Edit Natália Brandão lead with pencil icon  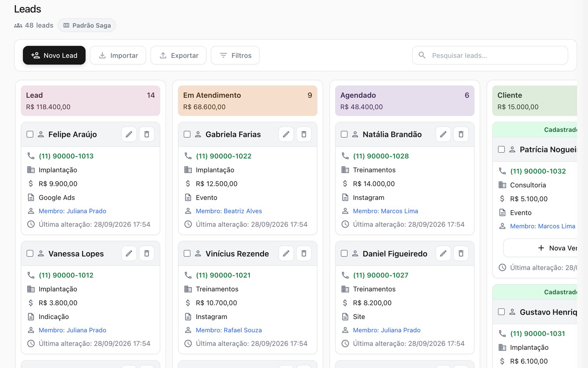tap(443, 134)
